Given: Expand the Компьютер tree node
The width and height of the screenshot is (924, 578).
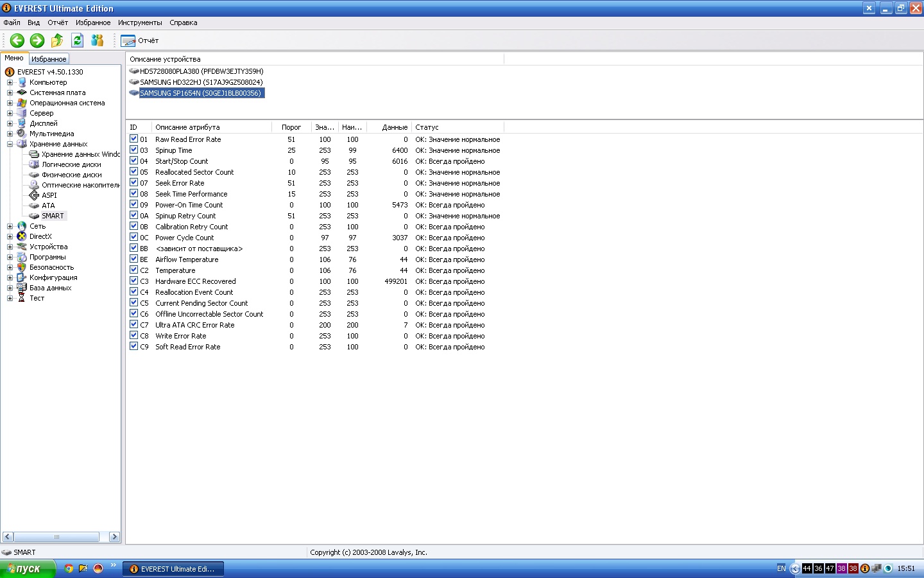Looking at the screenshot, I should pos(10,82).
